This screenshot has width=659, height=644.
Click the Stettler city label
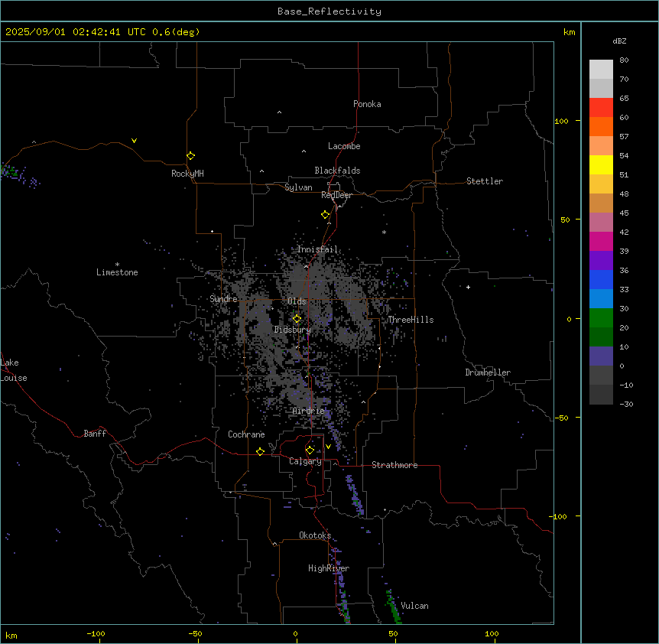[x=485, y=181]
